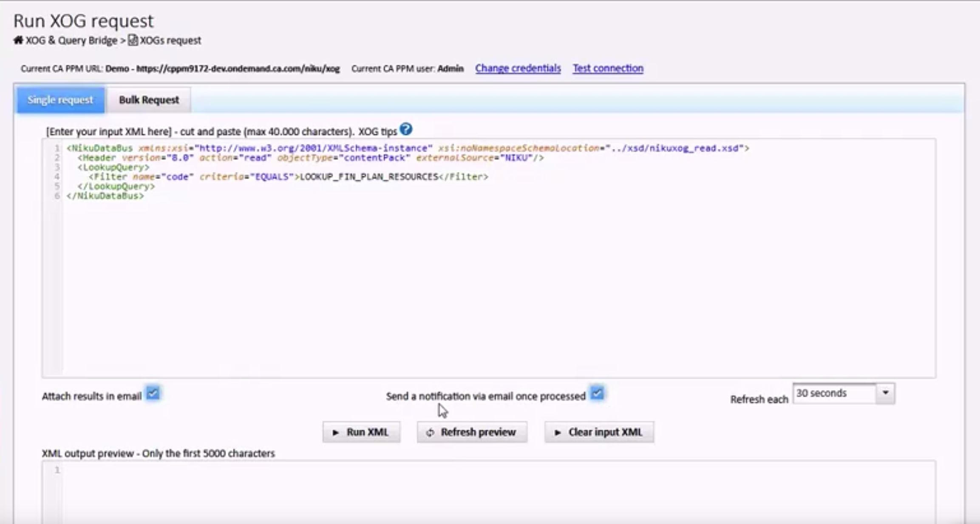The image size is (980, 524).
Task: Open the XOG tips help icon
Action: 406,129
